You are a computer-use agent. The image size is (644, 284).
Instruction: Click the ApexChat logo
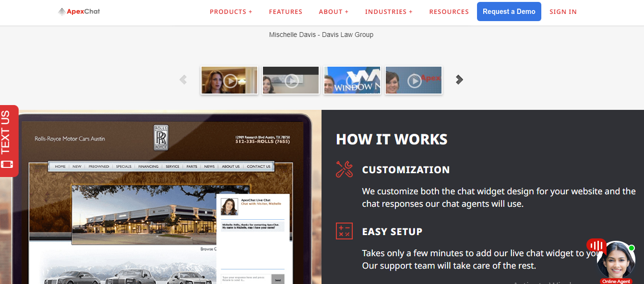click(x=79, y=12)
